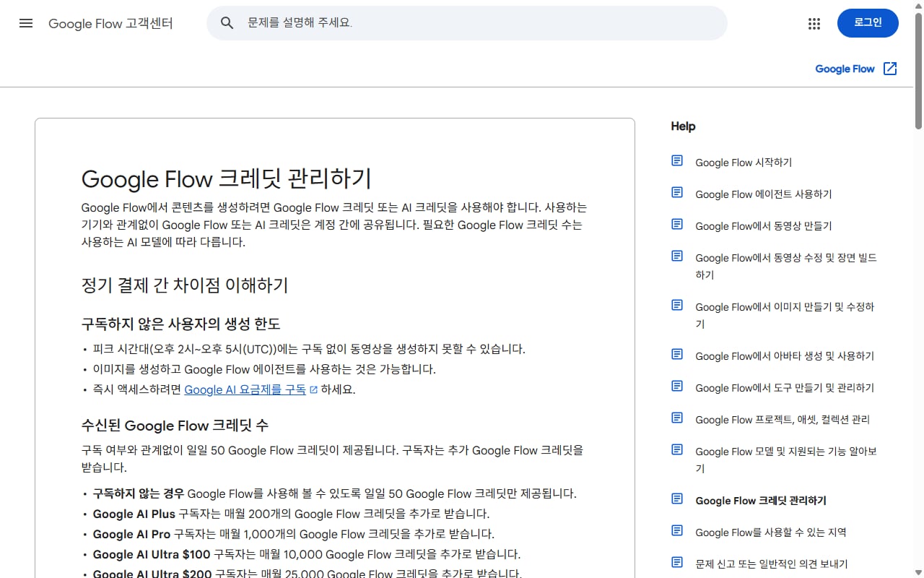The image size is (924, 578).
Task: Go to Google Flow 고객센터 home
Action: tap(110, 23)
